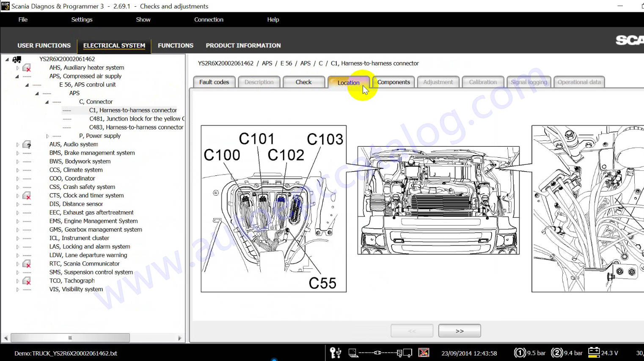This screenshot has width=644, height=361.
Task: Click the tree panel horizontal scrollbar thumb
Action: (x=70, y=338)
